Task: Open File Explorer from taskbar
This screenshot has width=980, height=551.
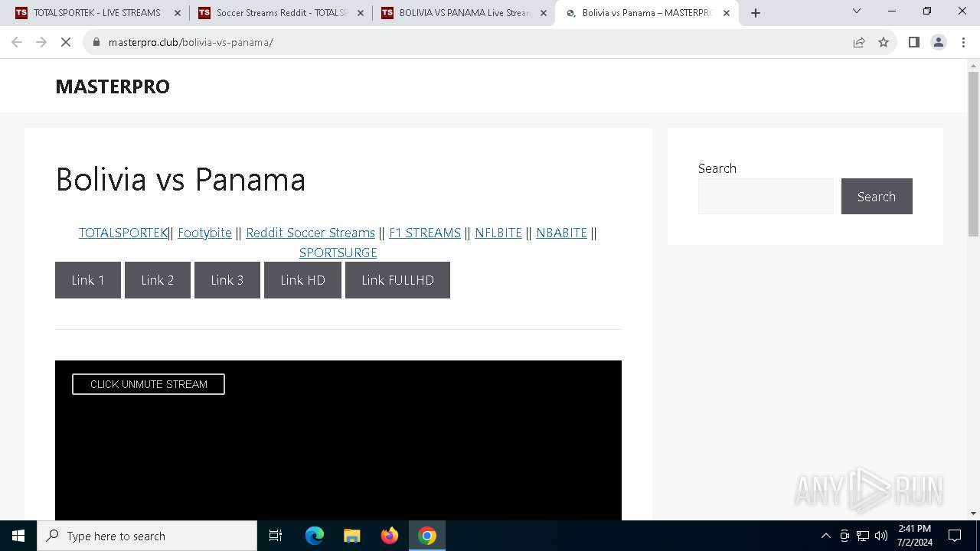Action: click(x=351, y=536)
